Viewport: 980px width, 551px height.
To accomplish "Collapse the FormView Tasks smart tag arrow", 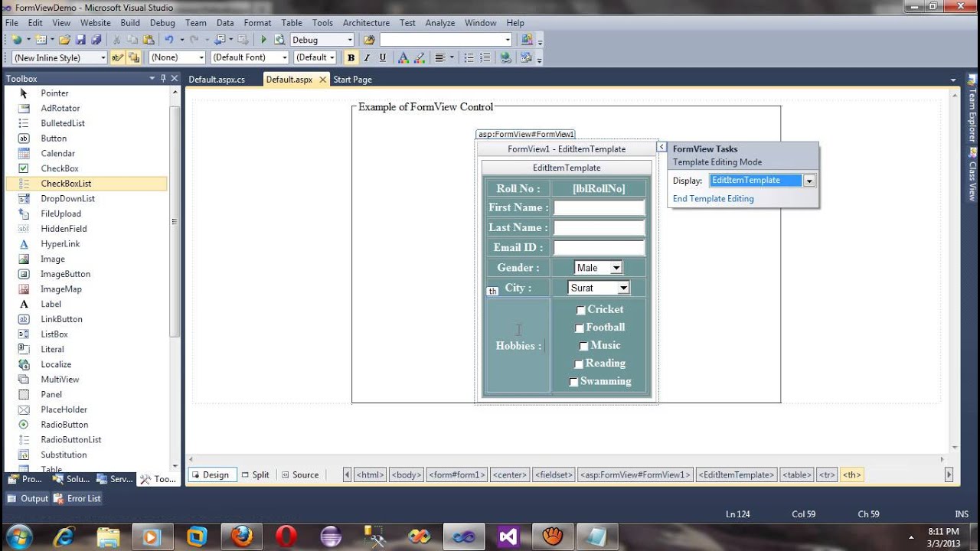I will click(x=661, y=147).
